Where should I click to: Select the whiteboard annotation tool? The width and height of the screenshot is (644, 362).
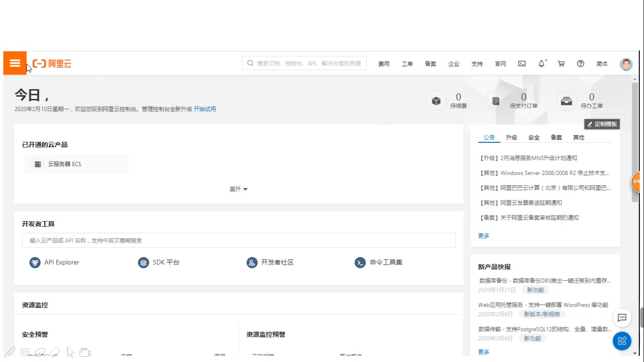click(25, 352)
